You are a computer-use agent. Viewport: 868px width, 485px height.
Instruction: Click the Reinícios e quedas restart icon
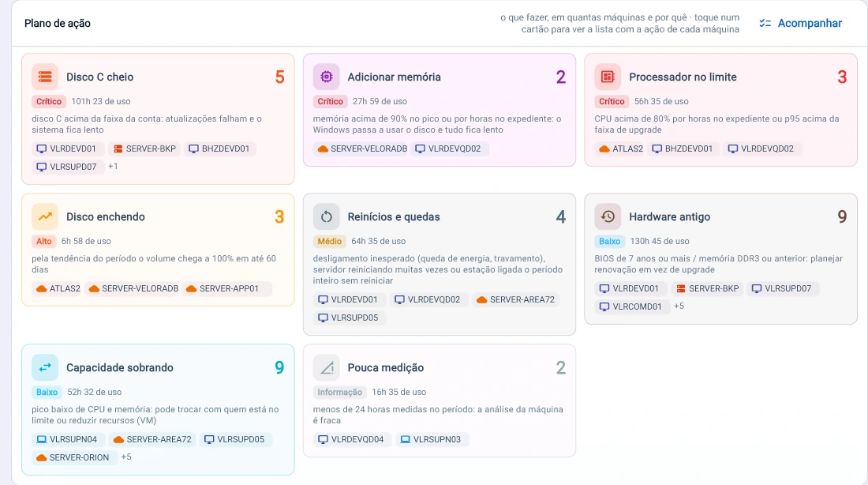pos(326,216)
